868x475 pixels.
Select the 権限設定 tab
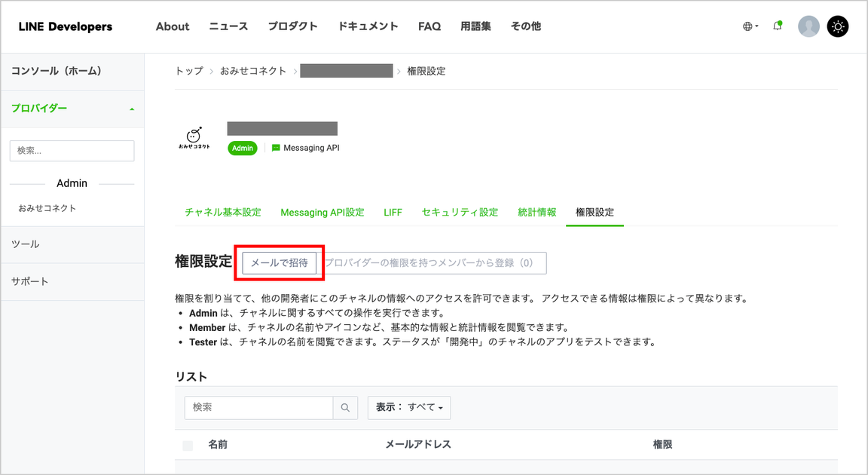pos(594,213)
